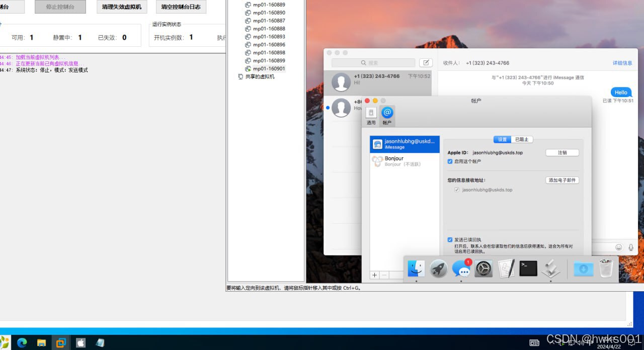Click the emoji smiley icon in Messages

click(x=619, y=247)
